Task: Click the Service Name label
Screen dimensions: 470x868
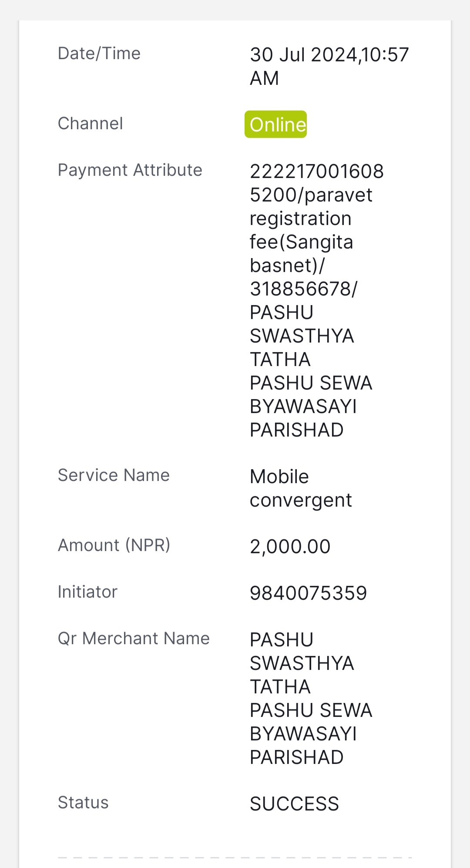Action: pyautogui.click(x=114, y=475)
